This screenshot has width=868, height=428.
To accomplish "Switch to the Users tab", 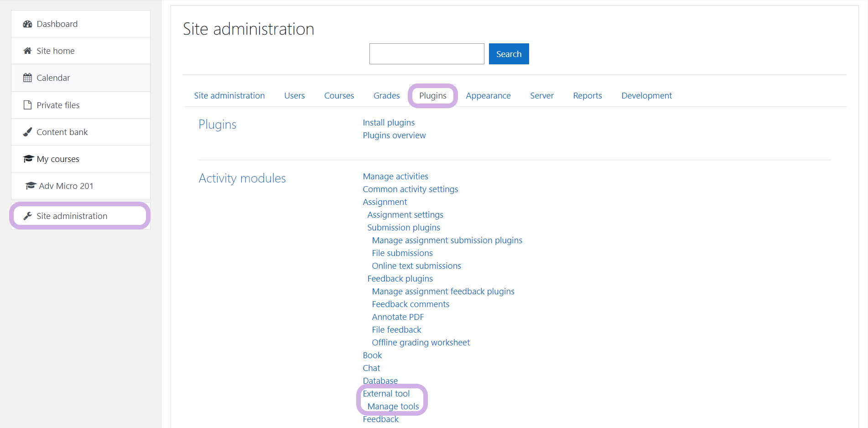I will pyautogui.click(x=294, y=96).
